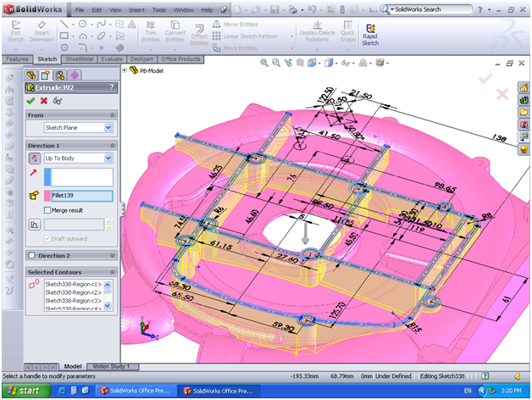This screenshot has width=532, height=400.
Task: Click the graphics-area red cancel X
Action: tap(502, 94)
